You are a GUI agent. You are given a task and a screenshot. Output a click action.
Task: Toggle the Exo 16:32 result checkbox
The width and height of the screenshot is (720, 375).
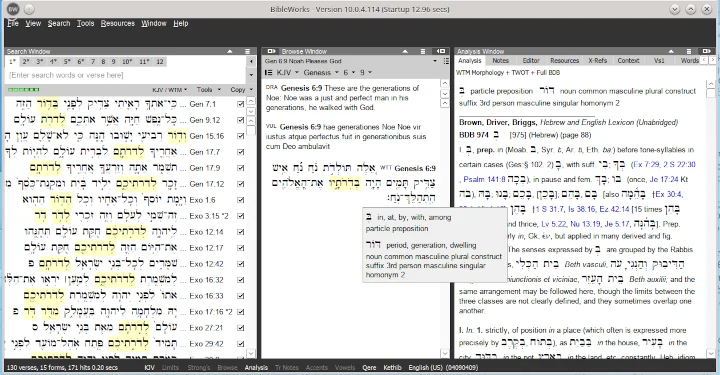point(240,280)
